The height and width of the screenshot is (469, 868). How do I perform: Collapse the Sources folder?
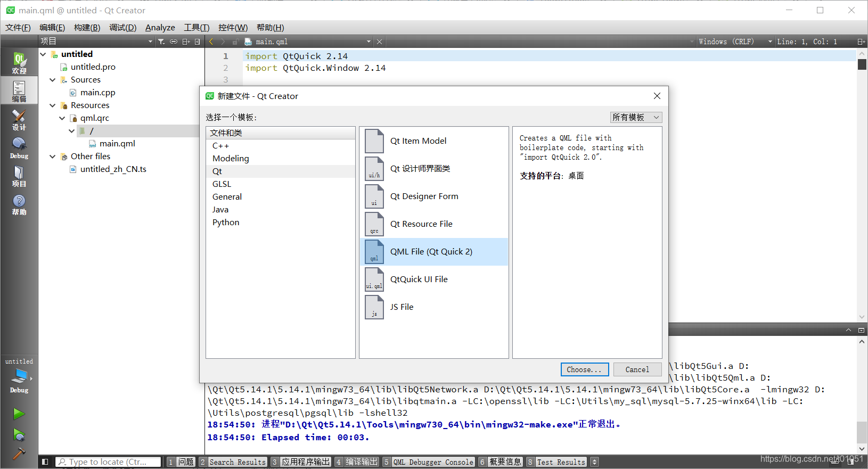(x=53, y=80)
